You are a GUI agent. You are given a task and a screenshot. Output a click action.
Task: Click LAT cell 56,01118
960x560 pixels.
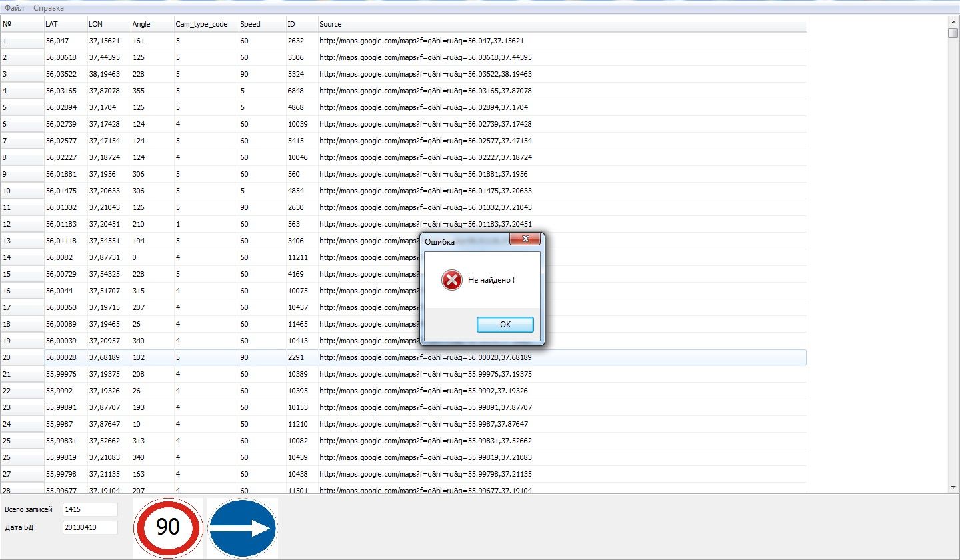coord(65,241)
